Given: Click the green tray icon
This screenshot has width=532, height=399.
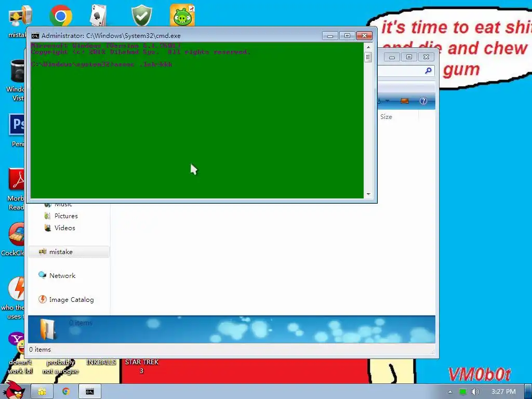Looking at the screenshot, I should click(x=463, y=392).
